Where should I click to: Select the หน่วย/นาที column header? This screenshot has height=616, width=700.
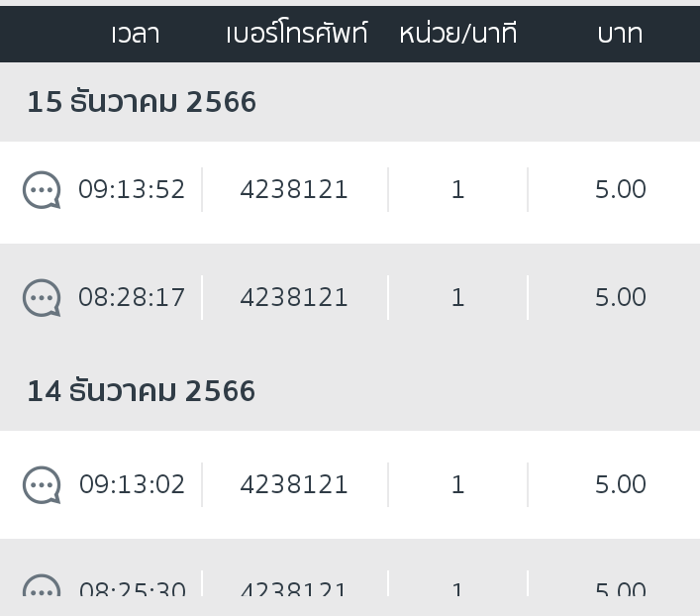click(x=458, y=34)
